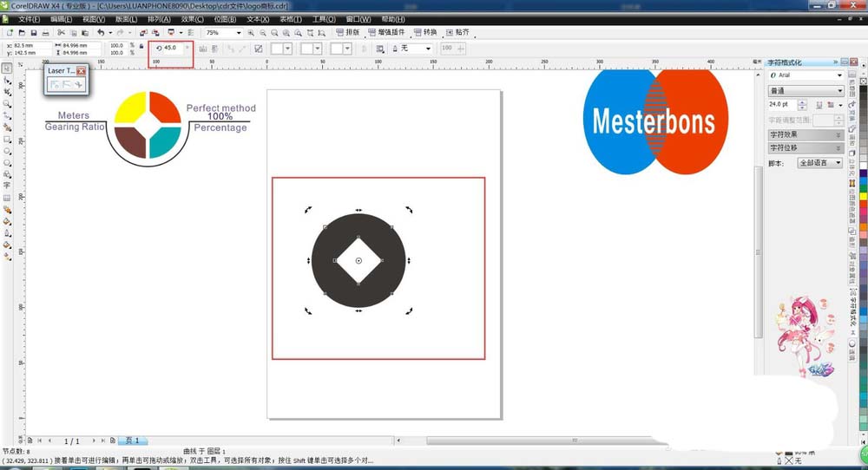Open the 位图(B) menu
The width and height of the screenshot is (868, 470).
227,18
